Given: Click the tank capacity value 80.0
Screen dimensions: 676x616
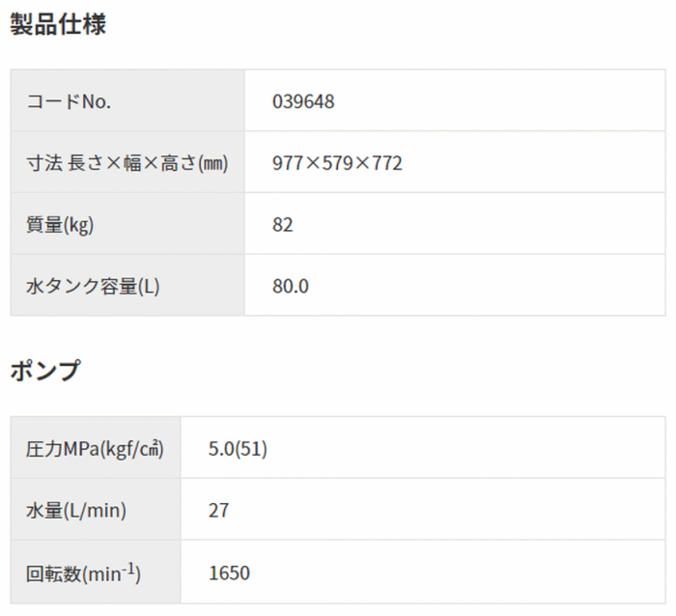Looking at the screenshot, I should tap(290, 286).
